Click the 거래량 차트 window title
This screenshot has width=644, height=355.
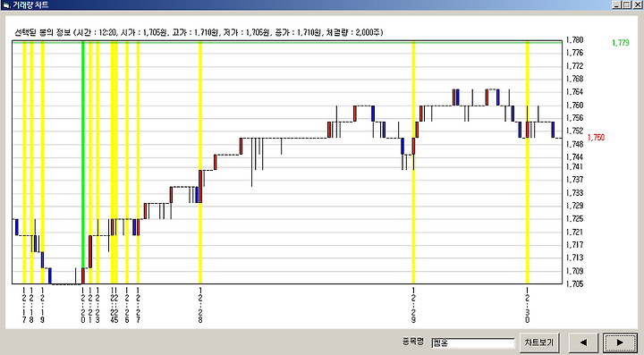pyautogui.click(x=30, y=5)
